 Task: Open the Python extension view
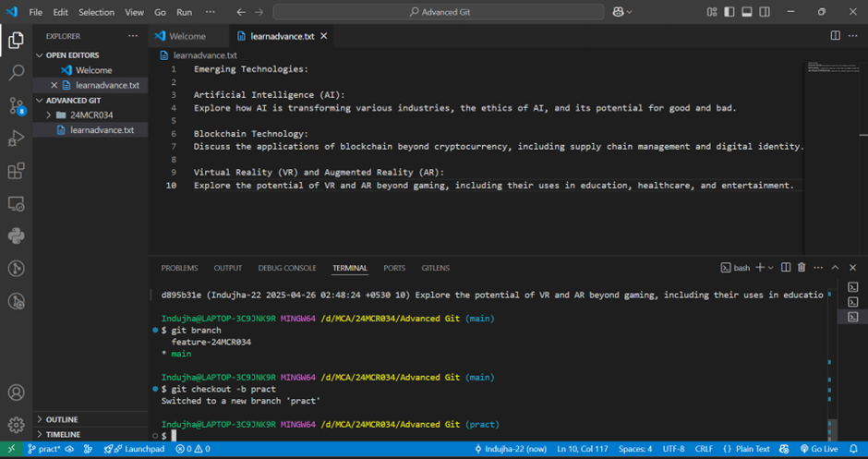tap(16, 236)
